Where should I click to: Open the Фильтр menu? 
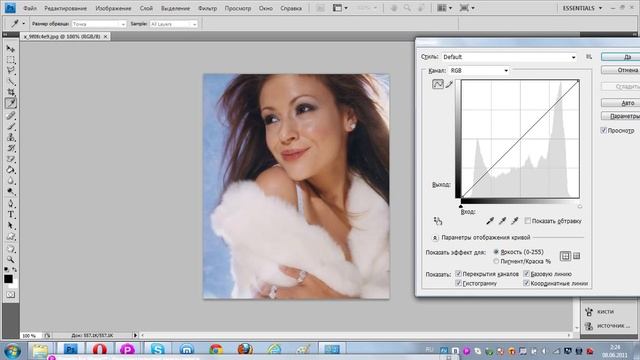point(207,8)
